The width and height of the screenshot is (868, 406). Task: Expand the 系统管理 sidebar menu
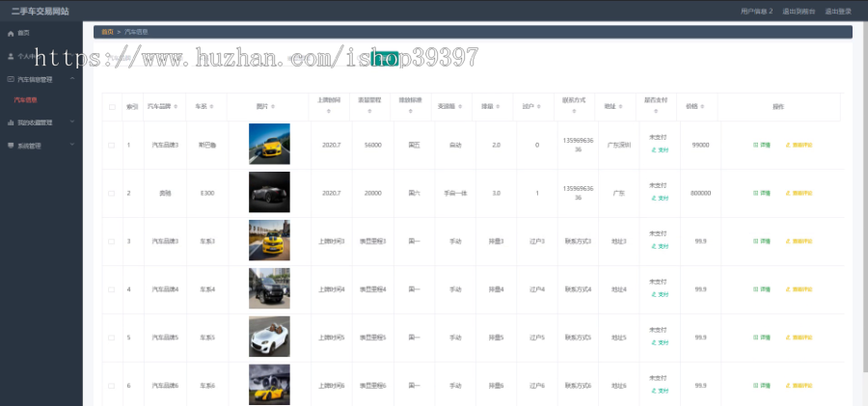pyautogui.click(x=72, y=145)
